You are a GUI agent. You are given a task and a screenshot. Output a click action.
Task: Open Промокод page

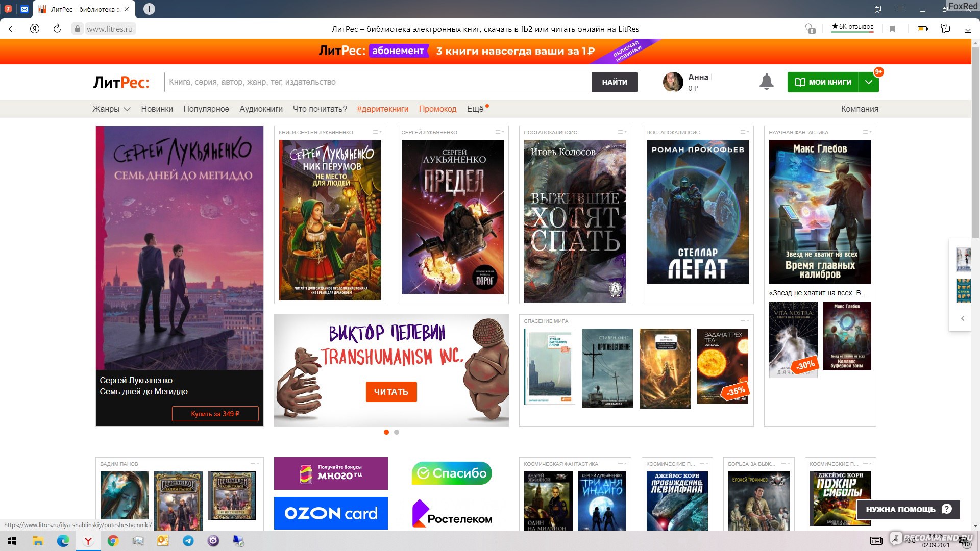[x=437, y=109]
